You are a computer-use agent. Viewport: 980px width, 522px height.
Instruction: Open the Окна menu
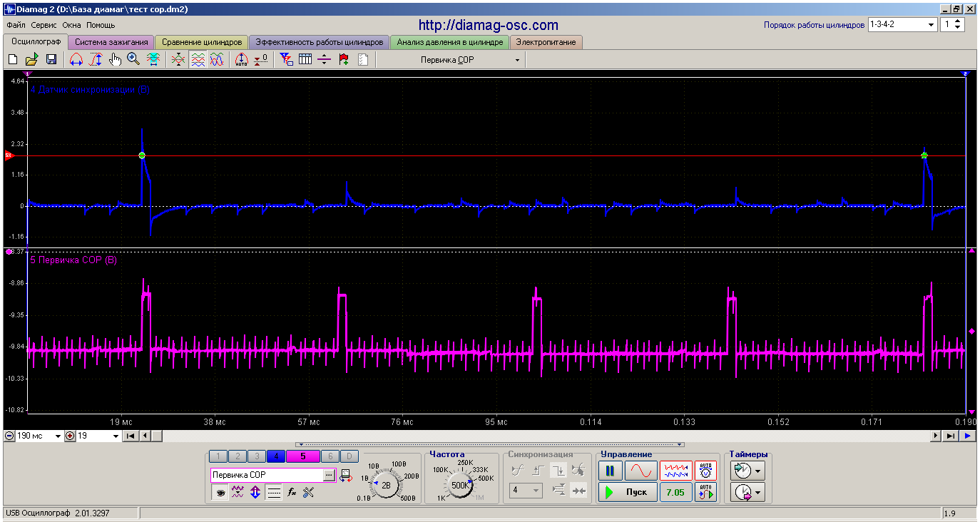[x=72, y=25]
